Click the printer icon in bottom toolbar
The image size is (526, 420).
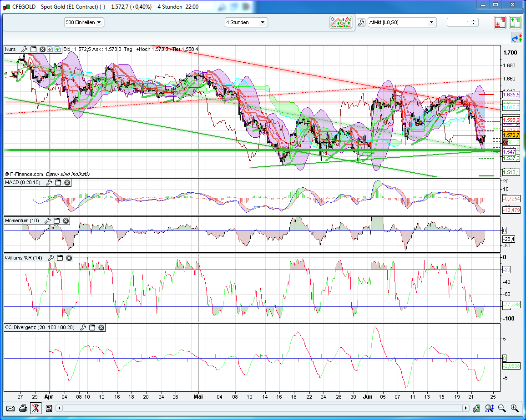click(x=23, y=408)
